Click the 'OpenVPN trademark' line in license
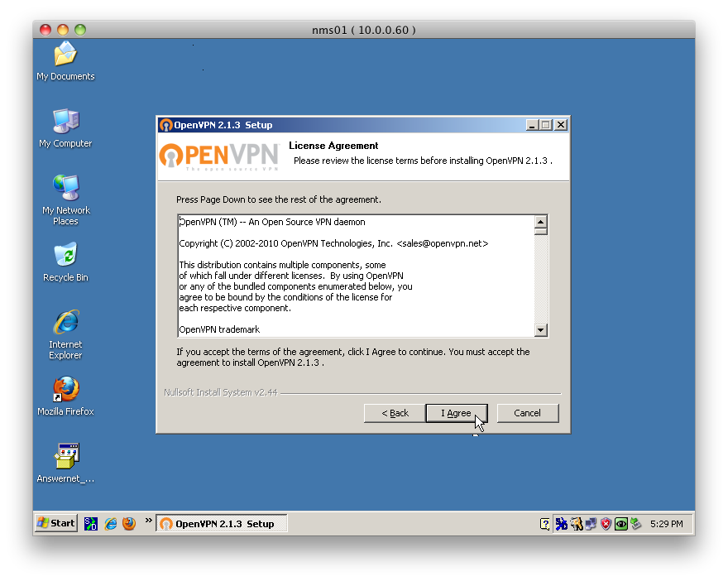Image resolution: width=728 pixels, height=581 pixels. (x=219, y=329)
